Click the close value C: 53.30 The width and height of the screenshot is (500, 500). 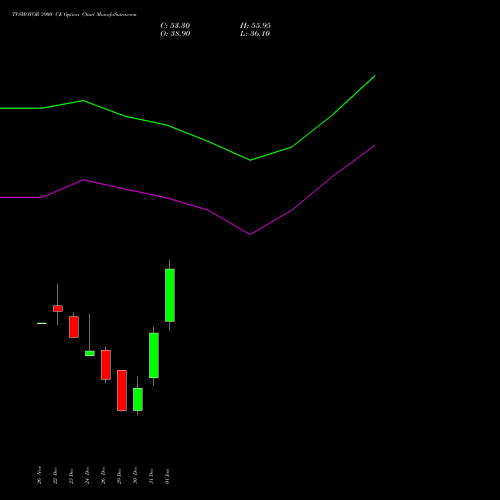point(175,26)
